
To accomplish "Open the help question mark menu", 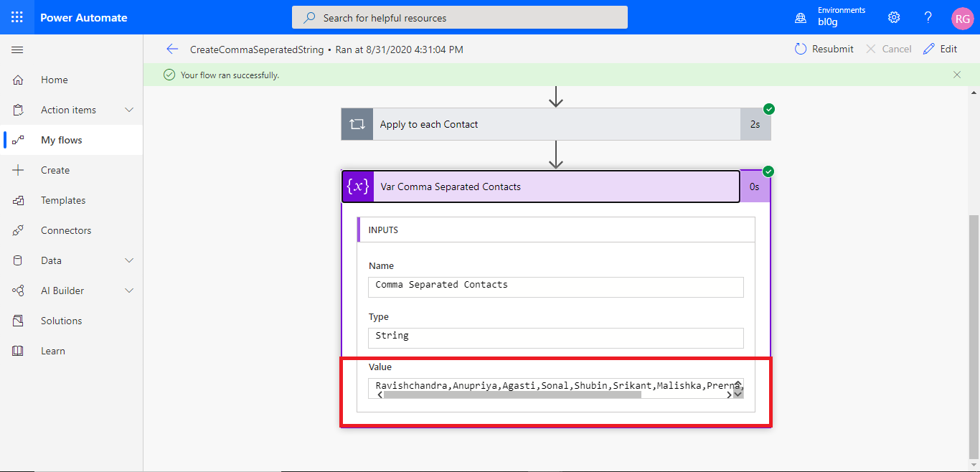I will coord(928,18).
